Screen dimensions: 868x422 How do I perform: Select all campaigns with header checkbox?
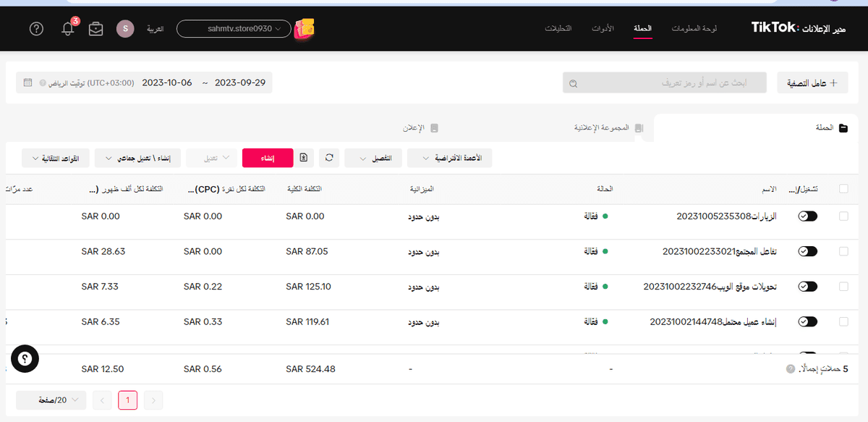click(x=843, y=188)
